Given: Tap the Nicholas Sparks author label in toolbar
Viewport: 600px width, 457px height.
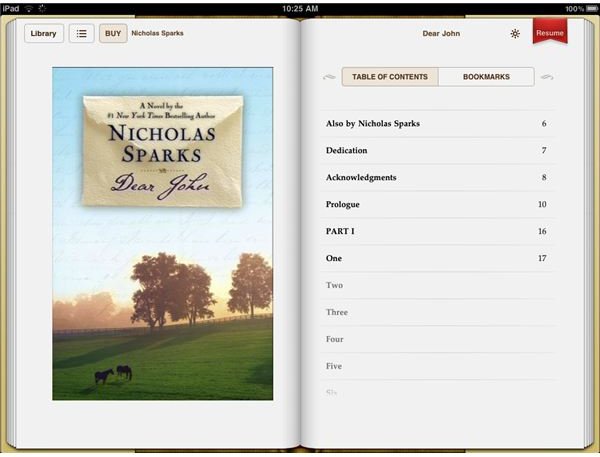Looking at the screenshot, I should (157, 33).
